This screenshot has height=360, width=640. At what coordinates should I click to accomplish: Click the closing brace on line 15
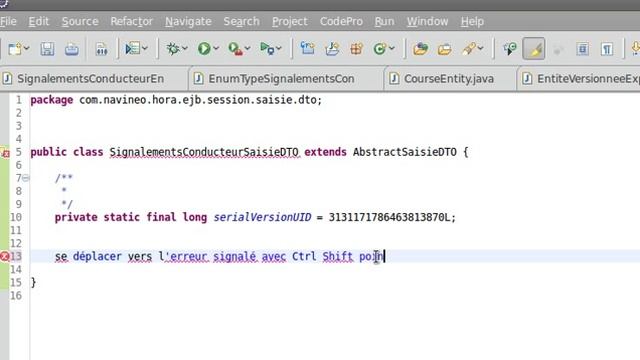point(33,282)
